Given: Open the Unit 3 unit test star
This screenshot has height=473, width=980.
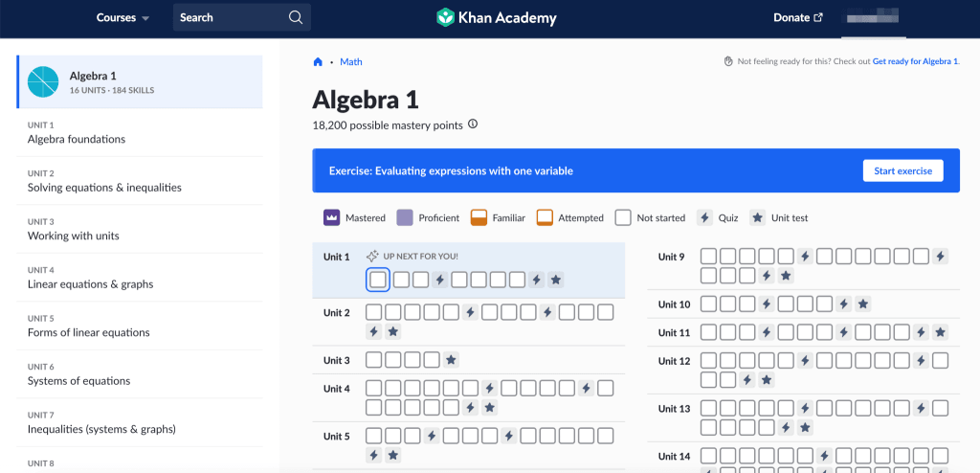Looking at the screenshot, I should [452, 360].
